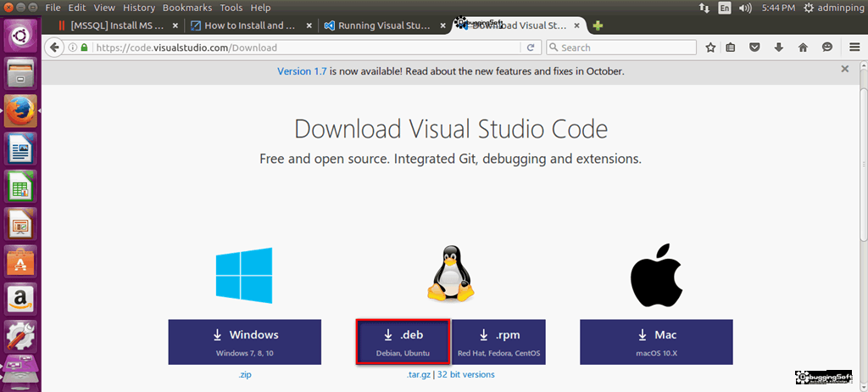Screen dimensions: 868x392
Task: Open the View menu
Action: tap(104, 8)
